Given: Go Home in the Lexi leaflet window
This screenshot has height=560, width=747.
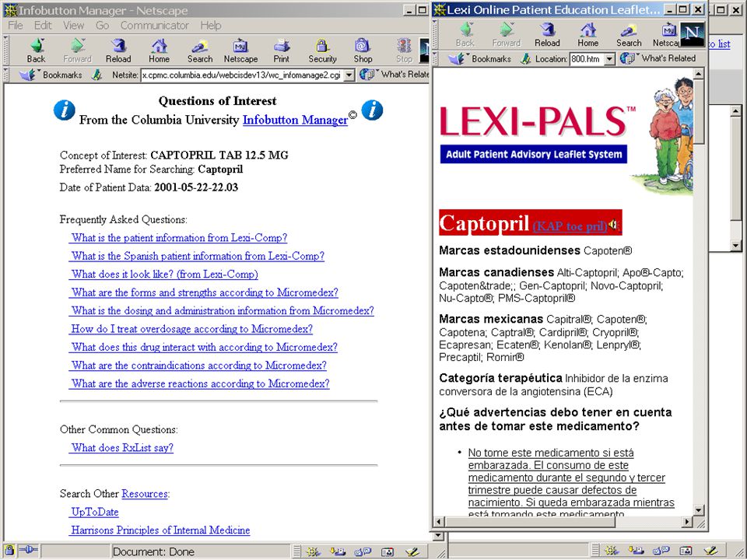Looking at the screenshot, I should [x=588, y=35].
